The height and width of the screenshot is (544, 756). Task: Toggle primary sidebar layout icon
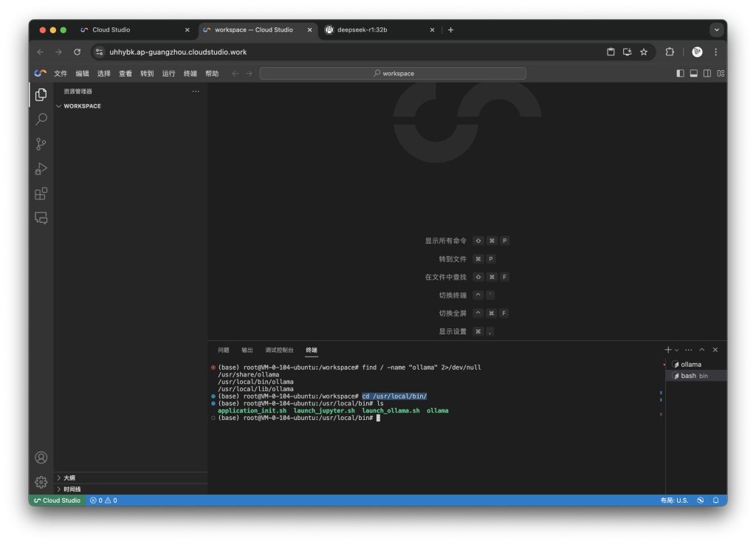(x=680, y=73)
